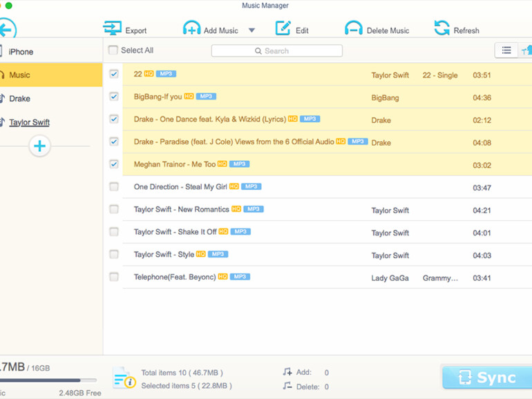
Task: Click the storage usage bar
Action: click(x=48, y=380)
